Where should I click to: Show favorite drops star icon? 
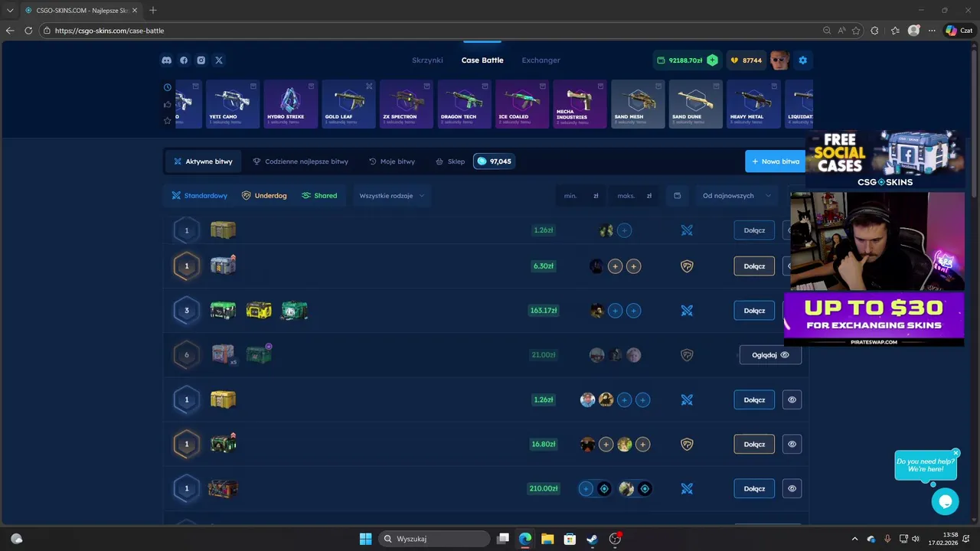point(168,121)
